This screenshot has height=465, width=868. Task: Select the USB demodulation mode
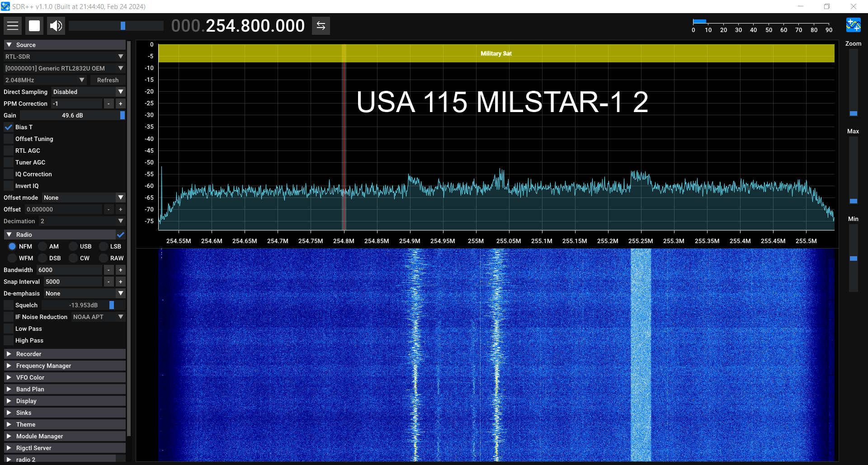[73, 246]
